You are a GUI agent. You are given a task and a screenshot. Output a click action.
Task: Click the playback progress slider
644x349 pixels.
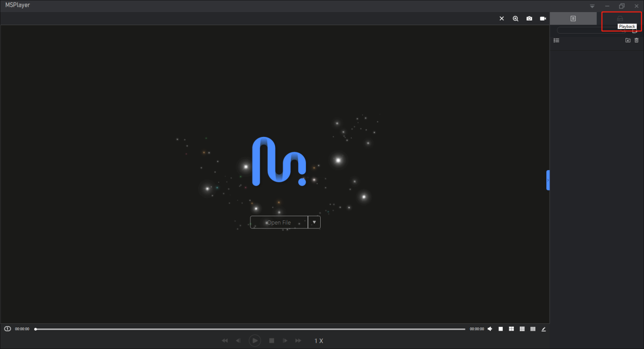click(250, 329)
